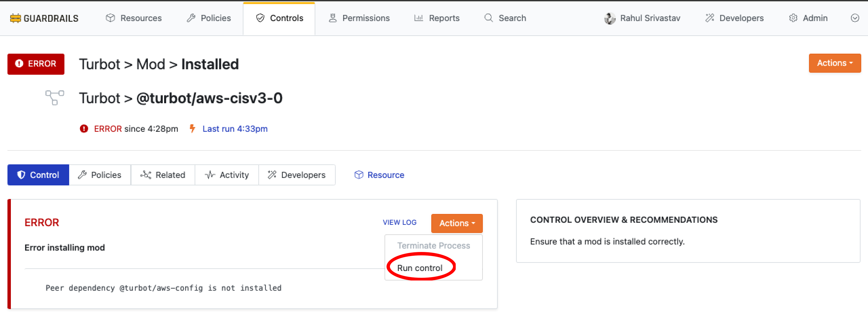This screenshot has height=326, width=868.
Task: Click the red error status icon beside 'ERROR since'
Action: [84, 129]
